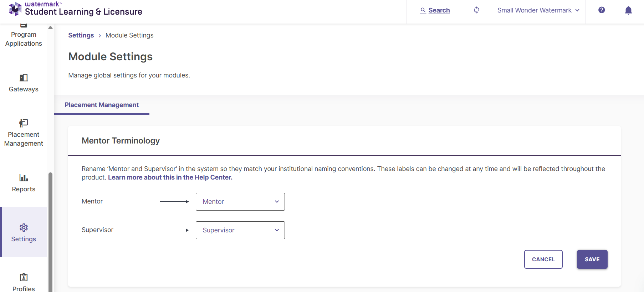This screenshot has height=292, width=644.
Task: Click Placement Management sidebar label
Action: [x=24, y=139]
